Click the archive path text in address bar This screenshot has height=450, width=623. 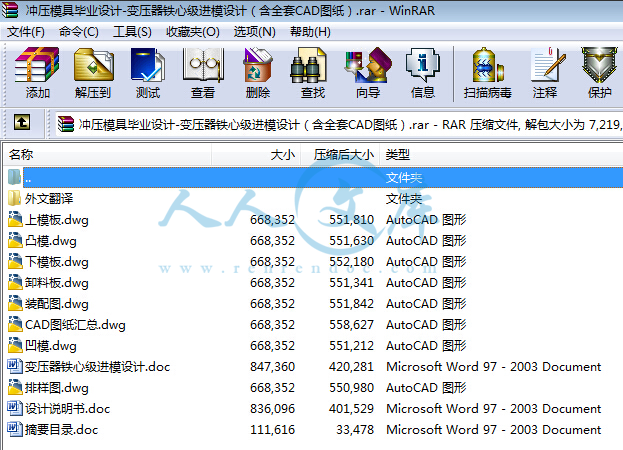pyautogui.click(x=350, y=125)
